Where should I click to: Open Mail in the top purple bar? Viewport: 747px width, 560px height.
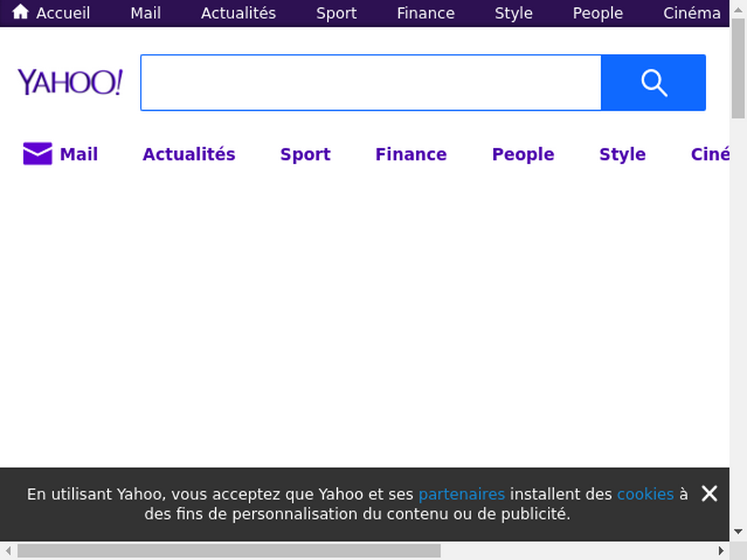146,13
